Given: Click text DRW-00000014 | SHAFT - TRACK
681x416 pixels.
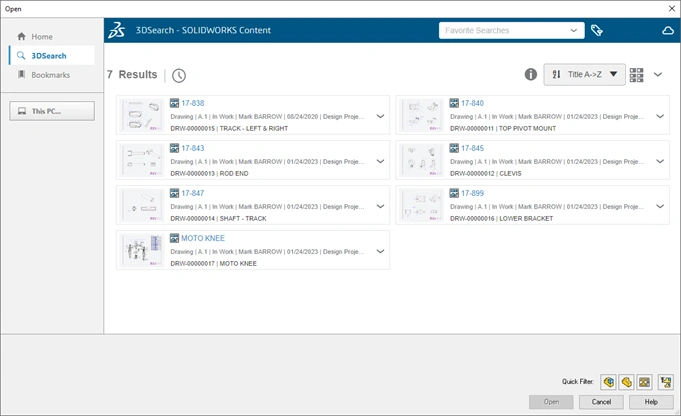Looking at the screenshot, I should point(218,218).
